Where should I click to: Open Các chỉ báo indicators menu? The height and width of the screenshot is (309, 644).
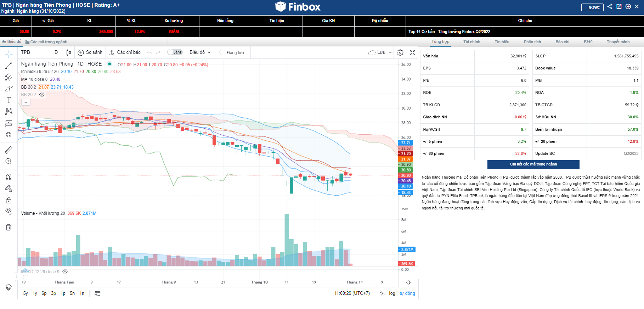[125, 52]
